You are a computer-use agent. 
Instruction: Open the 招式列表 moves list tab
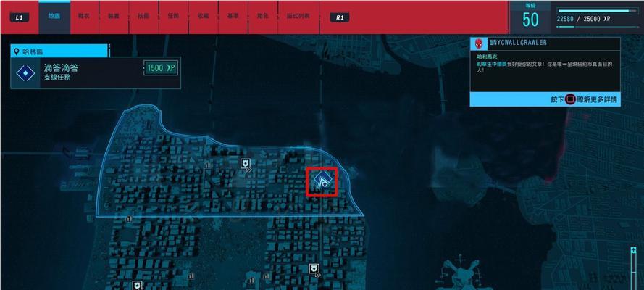coord(298,17)
